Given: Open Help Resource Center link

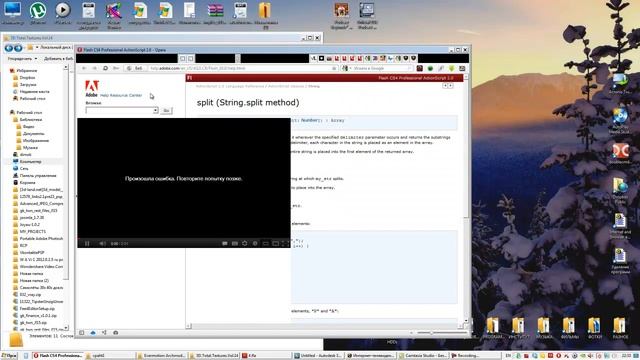Looking at the screenshot, I should point(121,95).
